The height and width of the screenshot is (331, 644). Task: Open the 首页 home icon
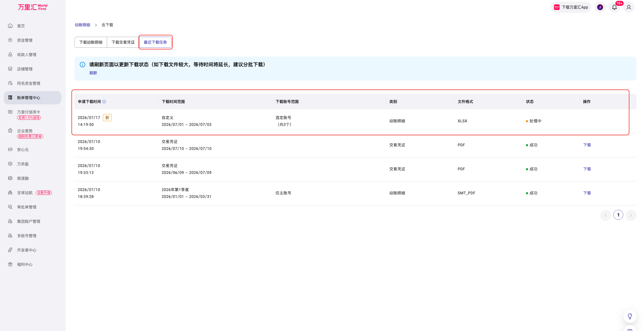pyautogui.click(x=10, y=26)
